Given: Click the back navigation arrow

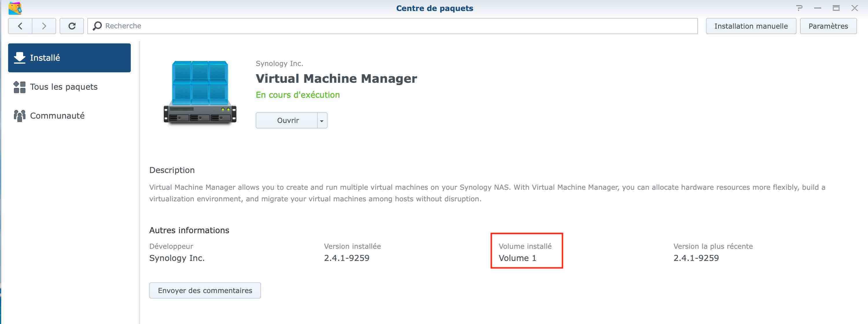Looking at the screenshot, I should [x=20, y=26].
